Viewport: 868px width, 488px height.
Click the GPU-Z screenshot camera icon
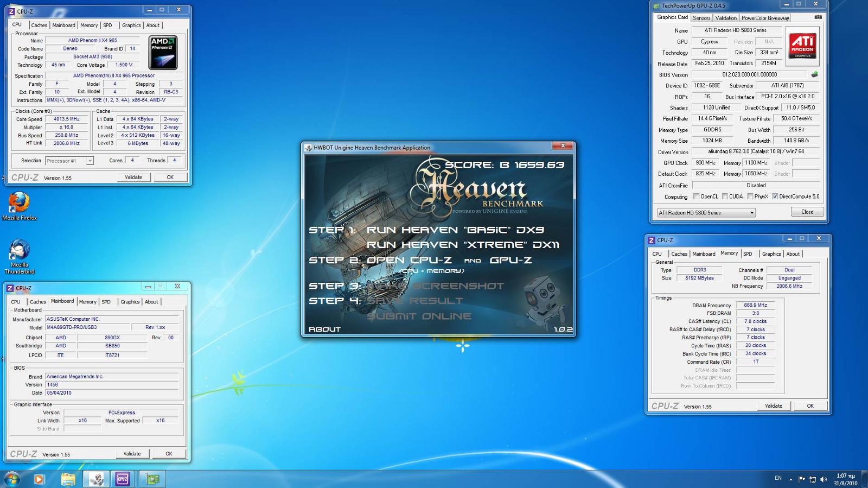[818, 17]
